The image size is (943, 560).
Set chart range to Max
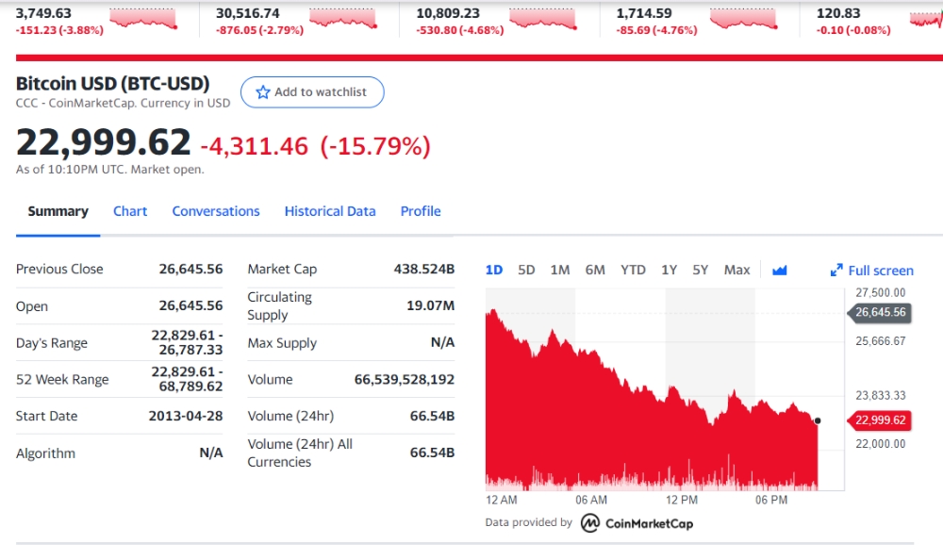[736, 270]
